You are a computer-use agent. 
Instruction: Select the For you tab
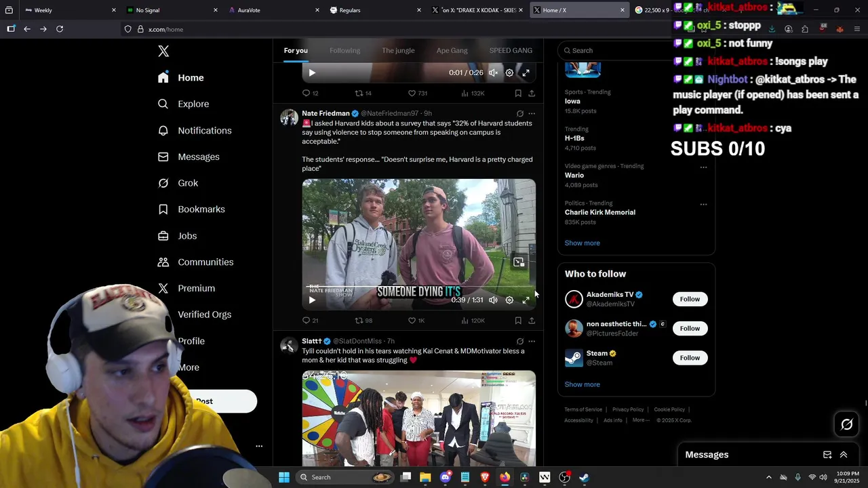point(296,51)
